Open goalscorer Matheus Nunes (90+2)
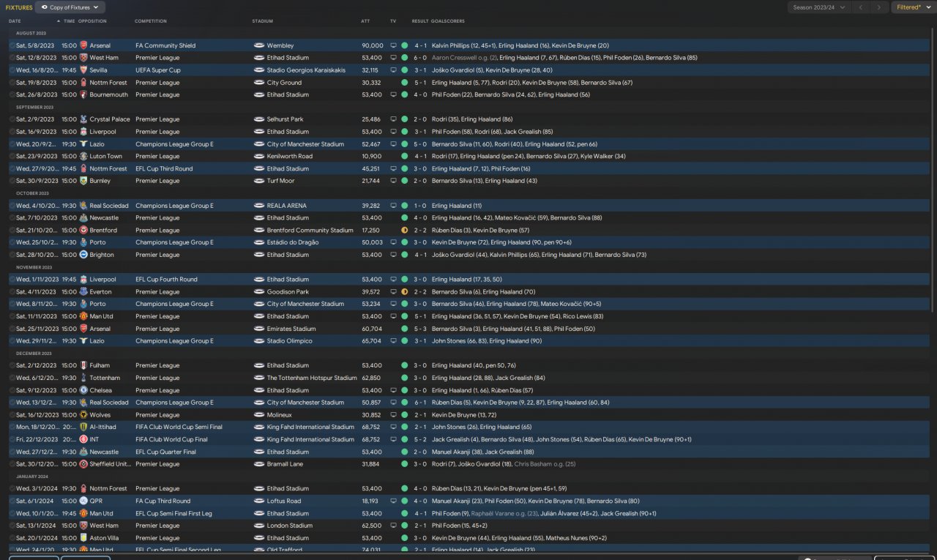The height and width of the screenshot is (560, 937). click(575, 538)
